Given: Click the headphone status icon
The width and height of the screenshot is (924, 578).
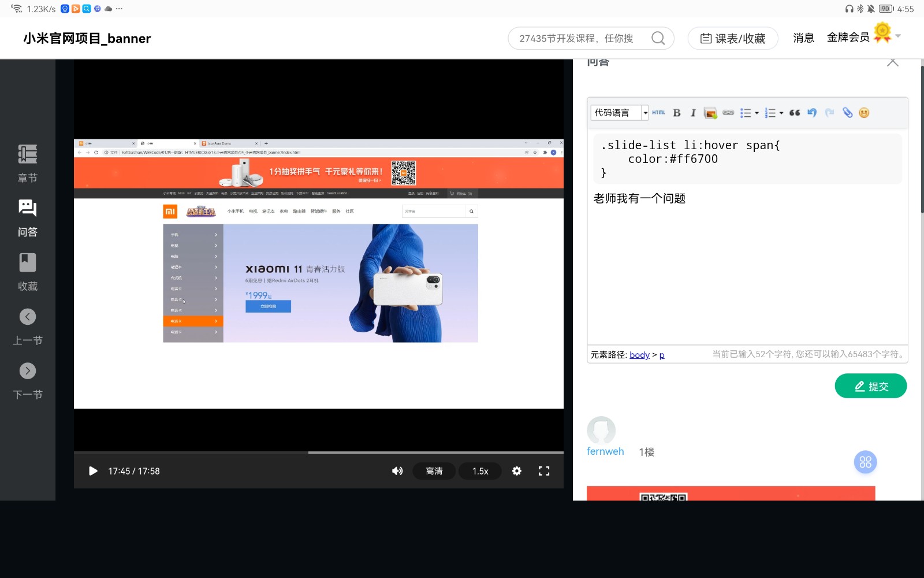Looking at the screenshot, I should pyautogui.click(x=849, y=9).
